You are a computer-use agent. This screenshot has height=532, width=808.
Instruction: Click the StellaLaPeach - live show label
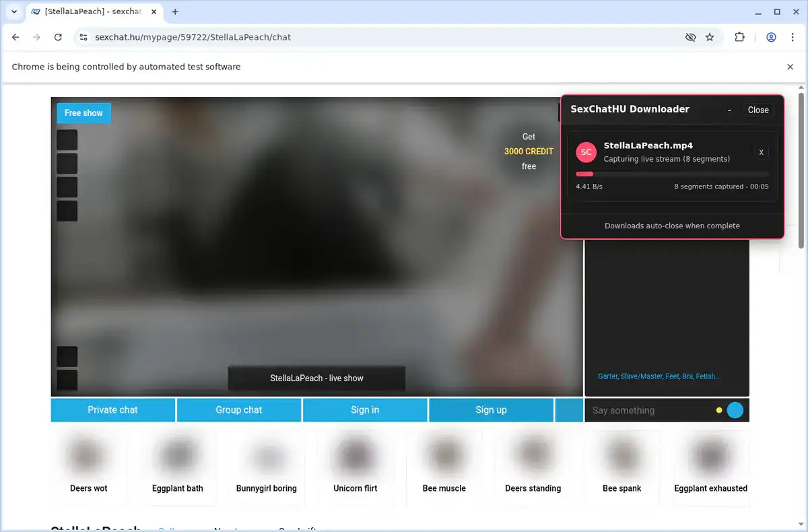(316, 378)
